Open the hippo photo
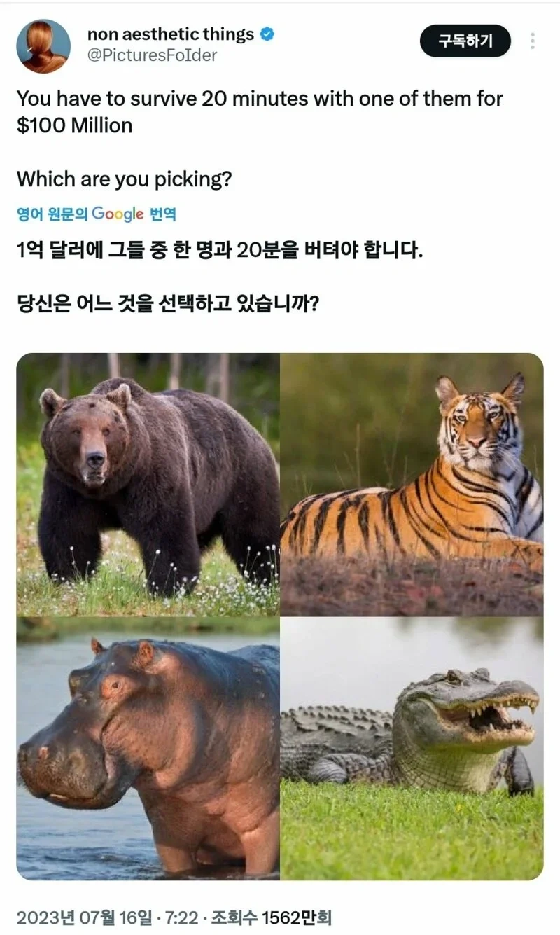Viewport: 560px width, 935px height. pyautogui.click(x=148, y=749)
